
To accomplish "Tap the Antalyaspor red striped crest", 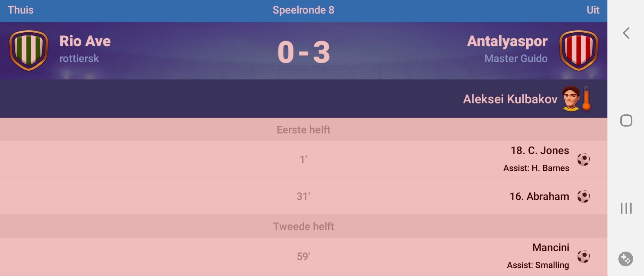I will coord(579,50).
